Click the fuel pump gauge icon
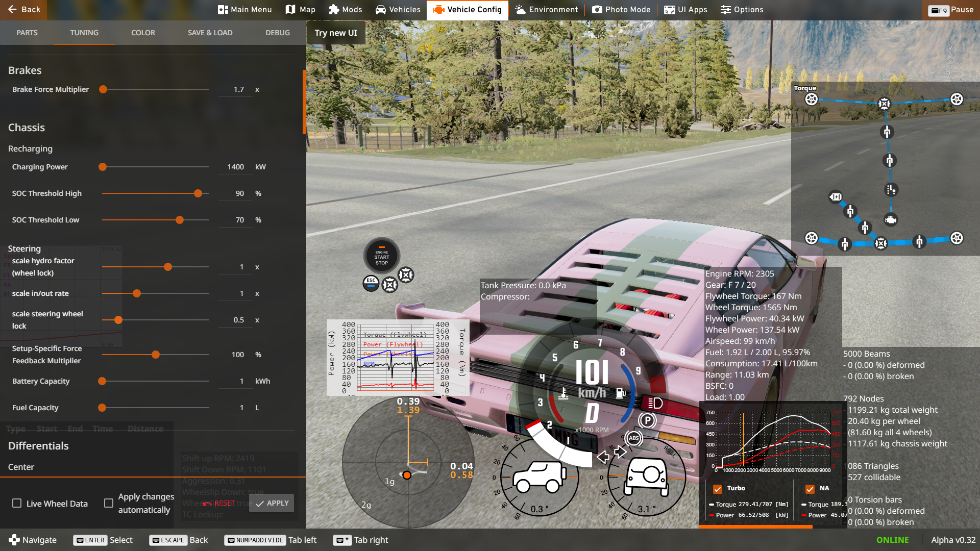This screenshot has height=551, width=980. [621, 393]
